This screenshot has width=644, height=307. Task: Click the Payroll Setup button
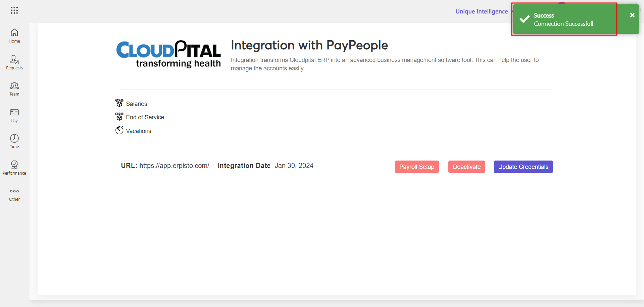416,167
